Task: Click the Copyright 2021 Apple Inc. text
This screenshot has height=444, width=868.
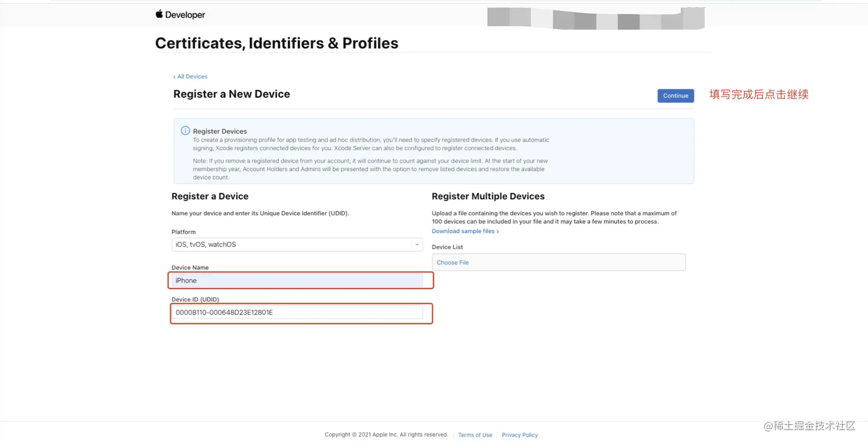Action: pos(386,435)
